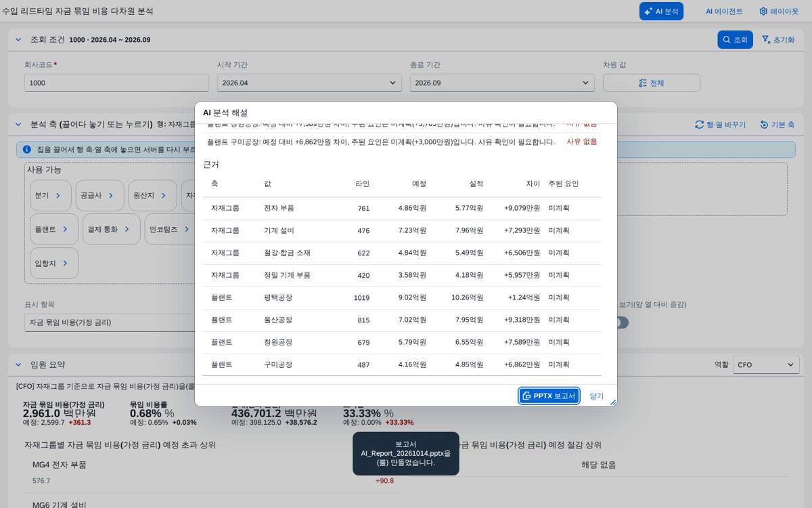Select the 평택공장 cell

[278, 297]
